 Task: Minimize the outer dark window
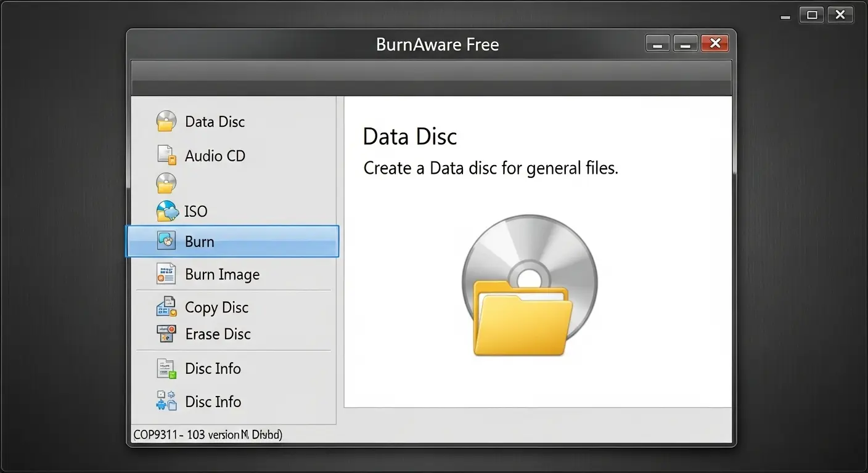pos(785,17)
